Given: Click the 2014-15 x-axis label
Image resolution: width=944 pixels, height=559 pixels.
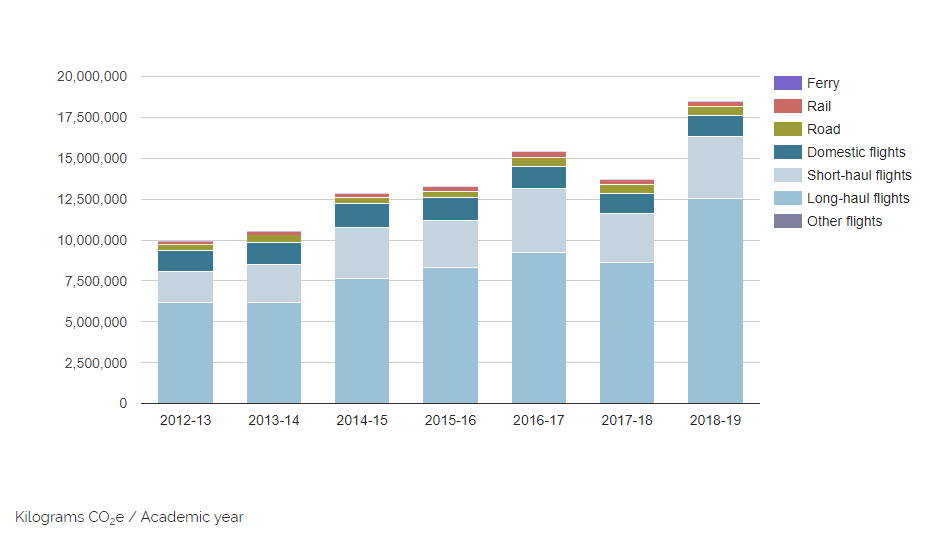Looking at the screenshot, I should pos(362,420).
